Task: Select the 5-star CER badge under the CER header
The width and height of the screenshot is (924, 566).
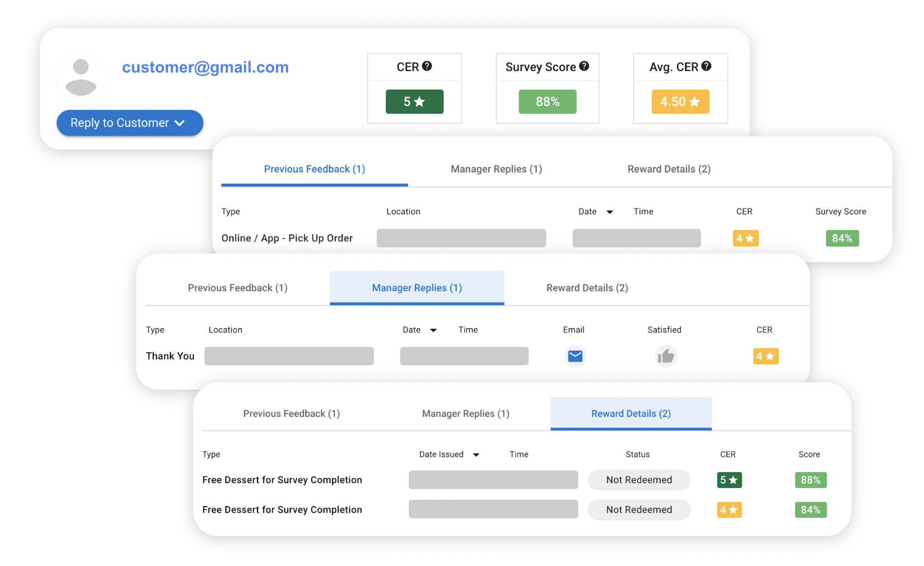Action: [414, 101]
